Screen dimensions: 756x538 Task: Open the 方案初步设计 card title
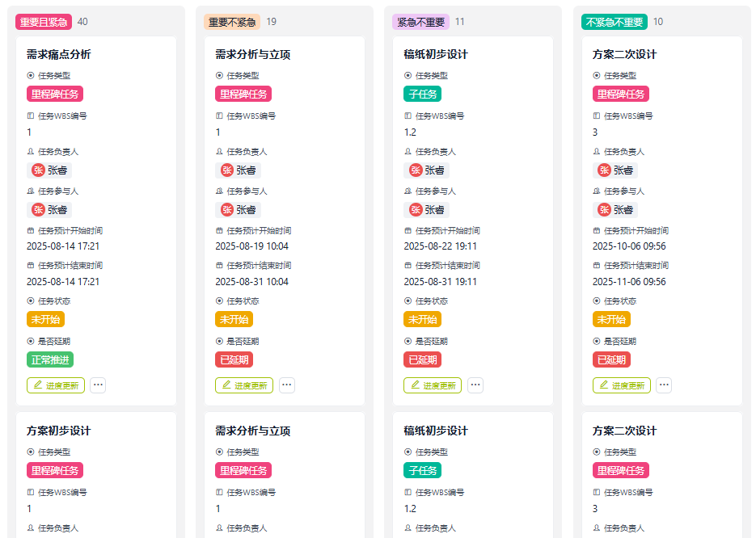pos(58,431)
